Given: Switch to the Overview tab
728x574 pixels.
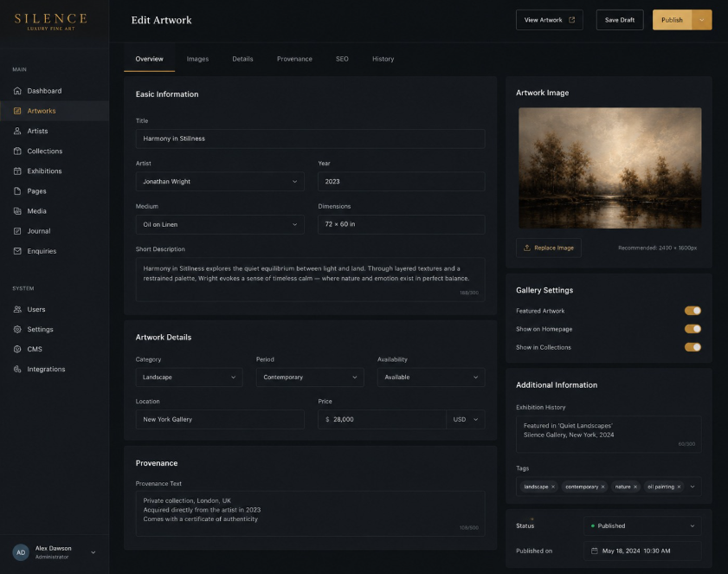Looking at the screenshot, I should pyautogui.click(x=150, y=59).
